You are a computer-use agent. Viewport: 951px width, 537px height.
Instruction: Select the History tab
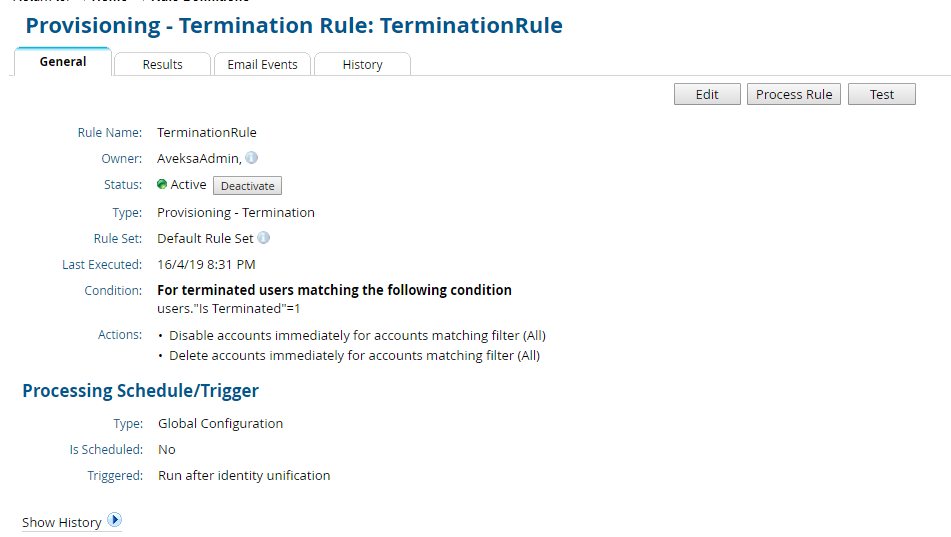(x=362, y=64)
